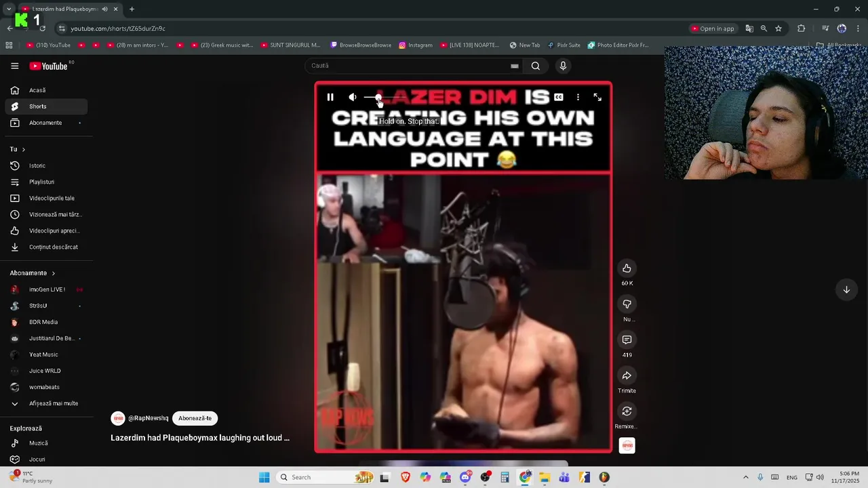
Task: Like the Short with thumbs-up icon
Action: pyautogui.click(x=627, y=268)
